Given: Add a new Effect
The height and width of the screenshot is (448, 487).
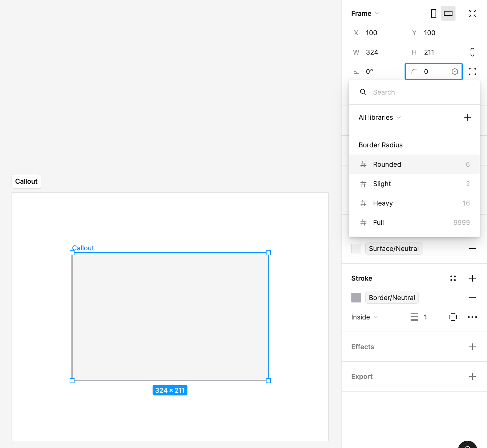Looking at the screenshot, I should 472,347.
